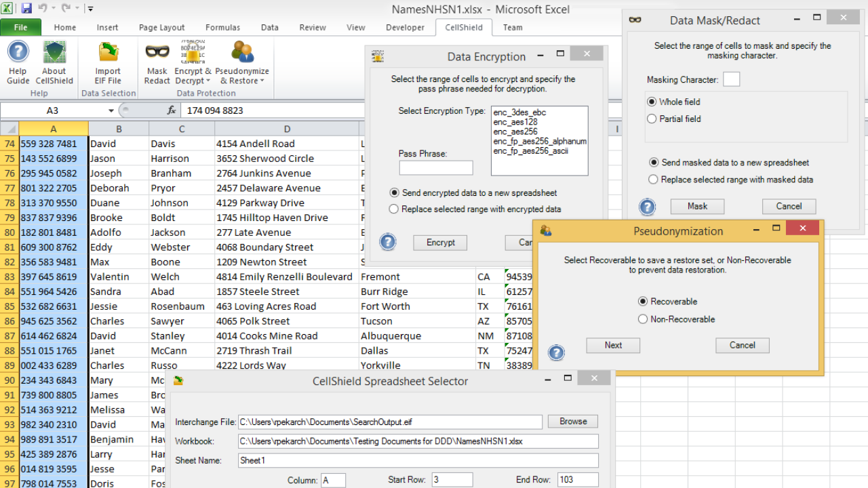Image resolution: width=868 pixels, height=488 pixels.
Task: Open the Redo history dropdown arrow
Action: point(77,9)
